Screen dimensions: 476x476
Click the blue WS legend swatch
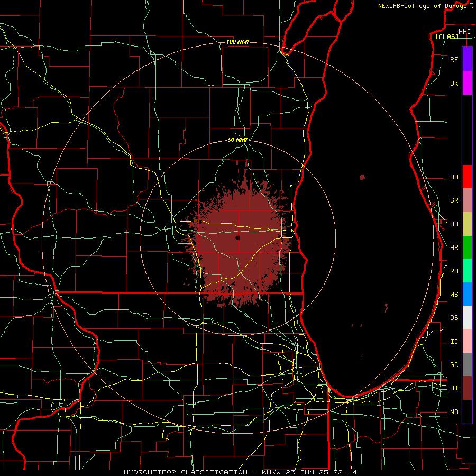pyautogui.click(x=467, y=294)
